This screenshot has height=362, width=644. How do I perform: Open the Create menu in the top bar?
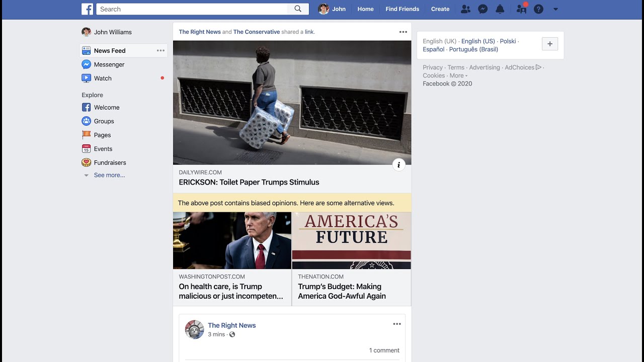pyautogui.click(x=440, y=9)
